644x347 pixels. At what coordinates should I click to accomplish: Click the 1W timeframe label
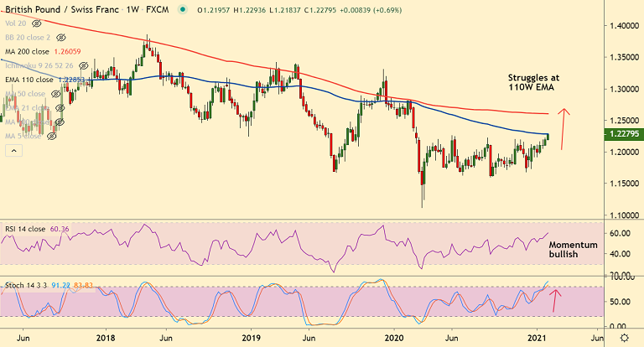click(132, 9)
